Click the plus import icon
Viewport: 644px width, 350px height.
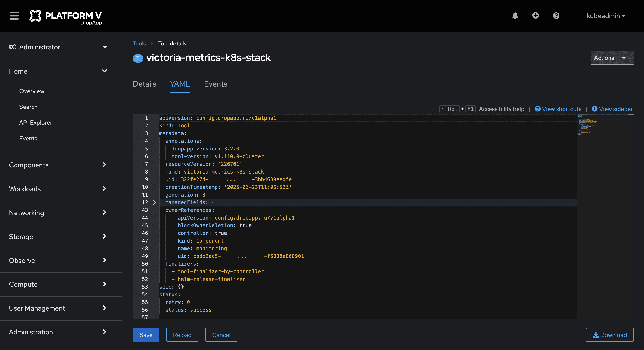coord(535,16)
